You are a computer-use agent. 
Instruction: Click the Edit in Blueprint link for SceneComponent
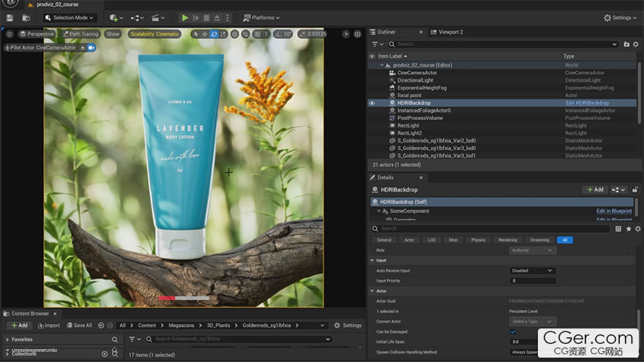pos(613,211)
